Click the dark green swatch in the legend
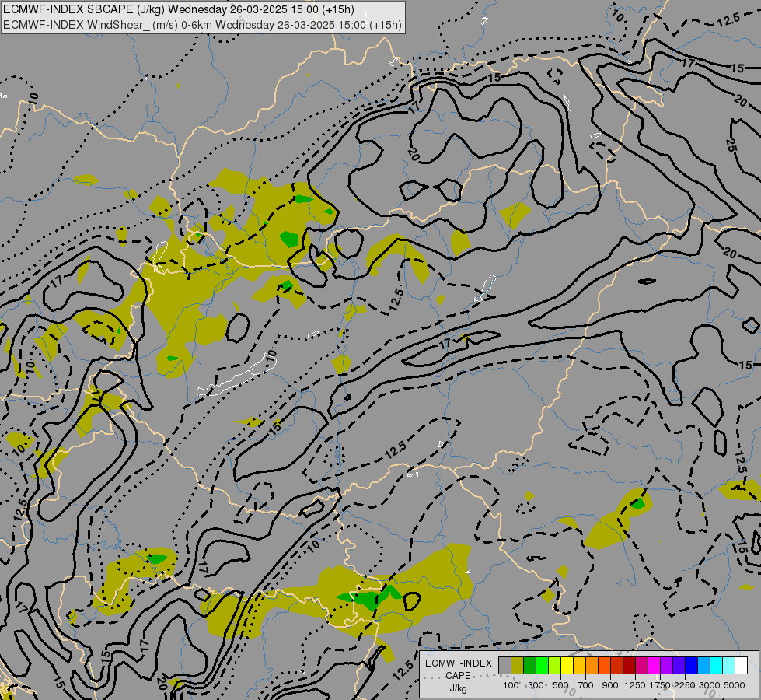Image resolution: width=761 pixels, height=700 pixels. pyautogui.click(x=530, y=666)
